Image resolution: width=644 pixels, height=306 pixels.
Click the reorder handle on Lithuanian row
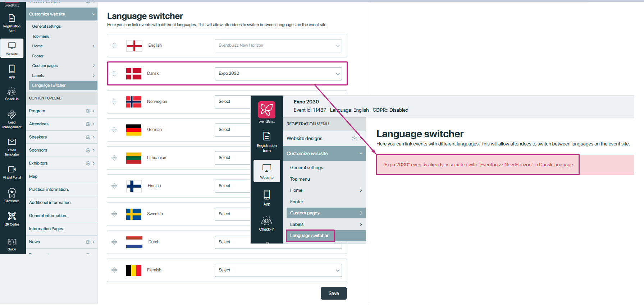114,158
